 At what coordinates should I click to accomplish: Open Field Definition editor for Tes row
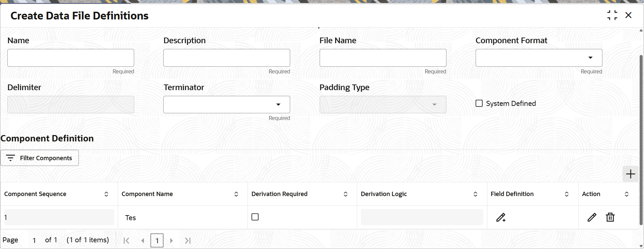point(501,217)
